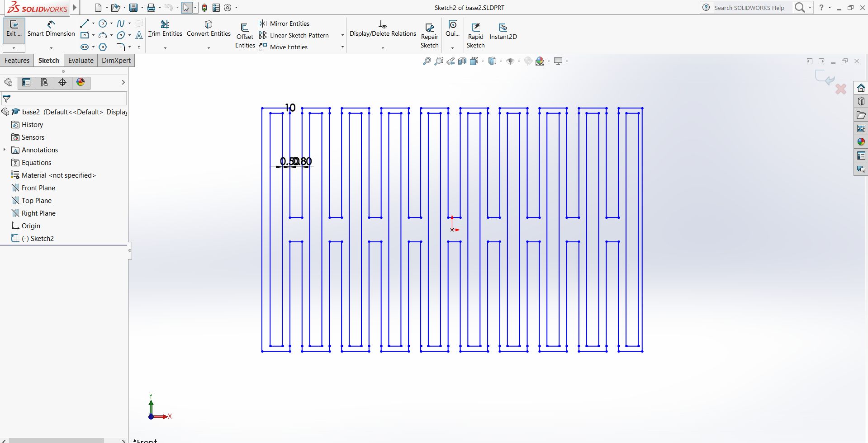Select the Corner Rectangle tool

(85, 35)
